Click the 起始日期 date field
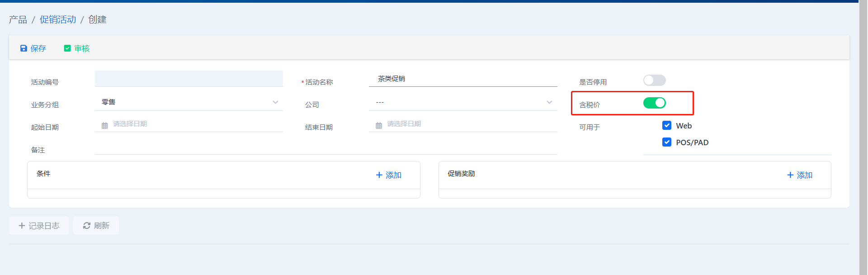Viewport: 868px width, 275px height. point(189,124)
